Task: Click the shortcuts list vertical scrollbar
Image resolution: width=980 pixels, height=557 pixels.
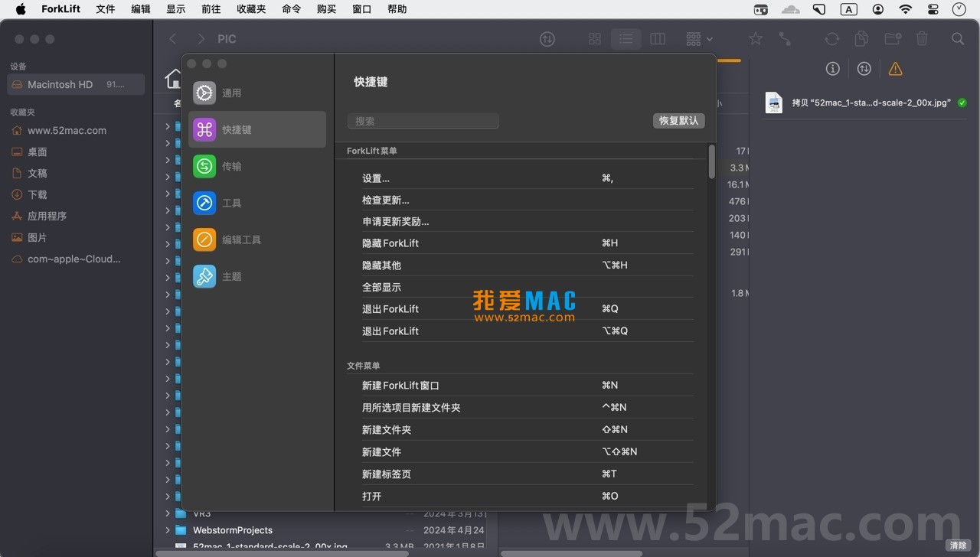Action: coord(712,162)
